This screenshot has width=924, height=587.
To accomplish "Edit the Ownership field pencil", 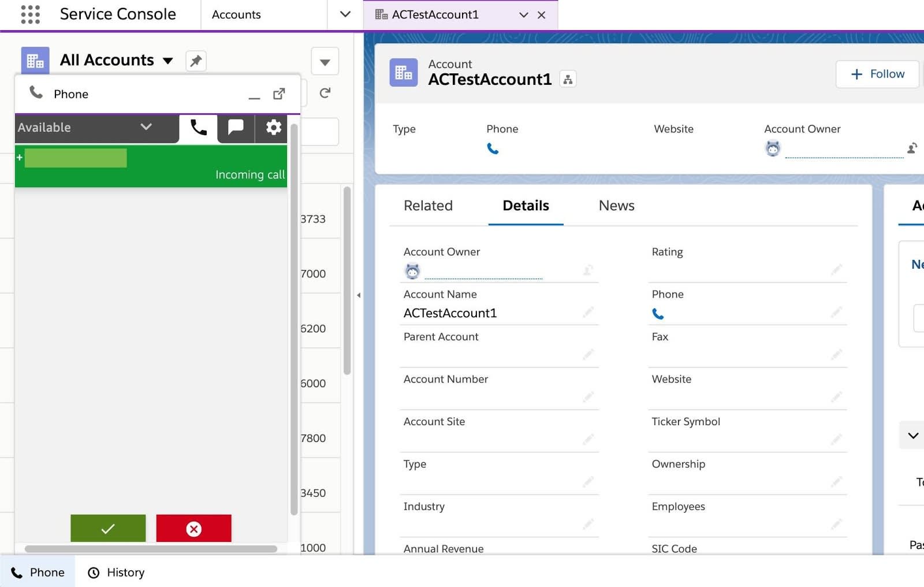I will click(836, 482).
